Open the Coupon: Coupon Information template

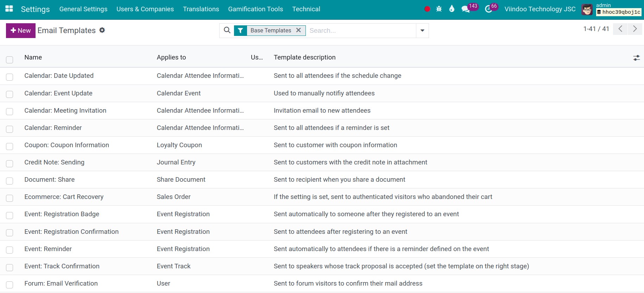(x=67, y=145)
